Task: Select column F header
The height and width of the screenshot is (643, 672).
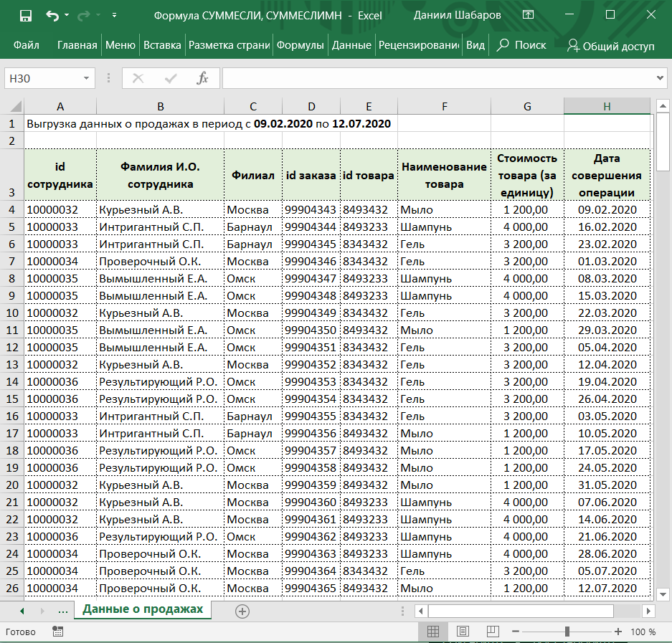Action: (445, 106)
